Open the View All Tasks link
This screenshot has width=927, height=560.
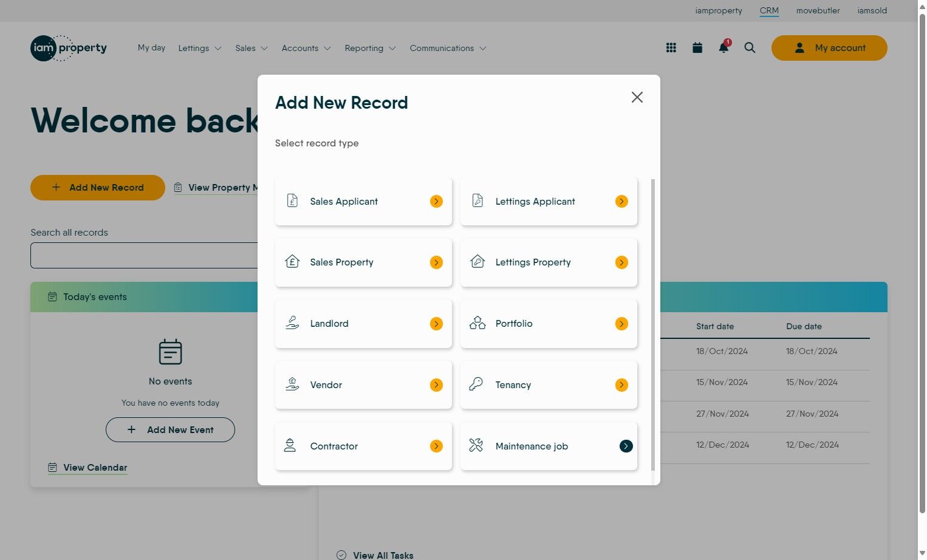point(375,555)
